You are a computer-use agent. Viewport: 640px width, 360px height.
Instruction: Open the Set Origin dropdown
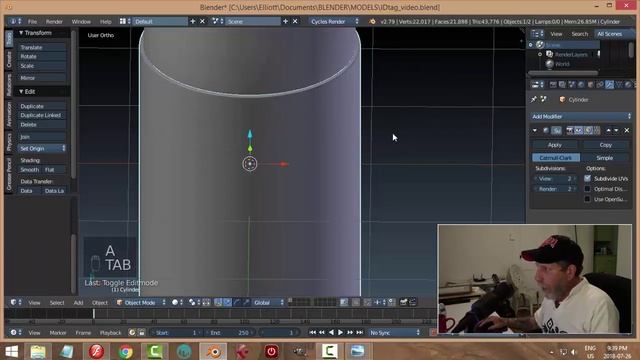point(42,149)
